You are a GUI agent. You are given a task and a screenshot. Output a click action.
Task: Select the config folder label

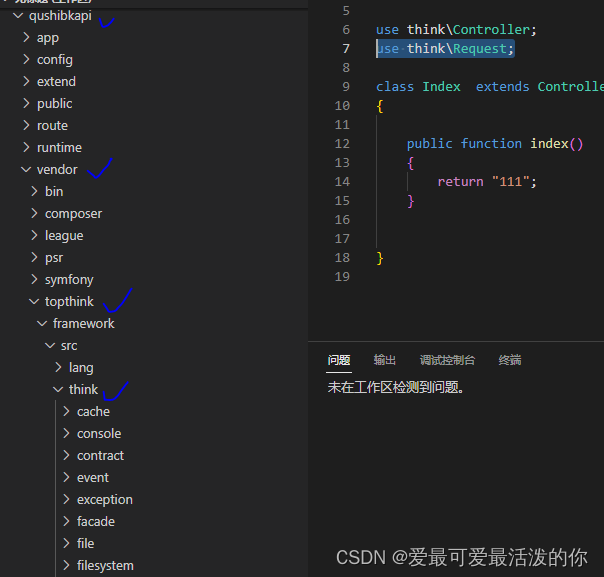tap(55, 60)
